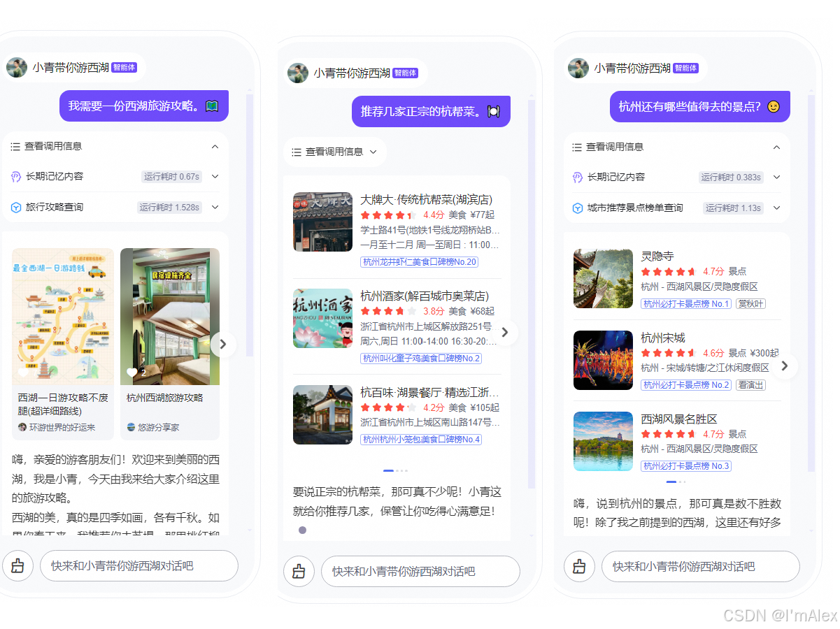Click the right panel vertical scrollbar
The height and width of the screenshot is (629, 840).
811,283
